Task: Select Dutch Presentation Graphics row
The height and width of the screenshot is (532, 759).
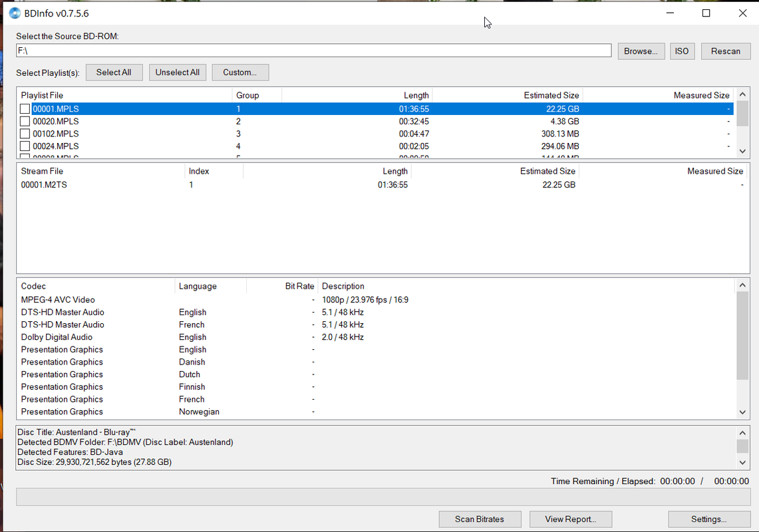Action: click(376, 374)
